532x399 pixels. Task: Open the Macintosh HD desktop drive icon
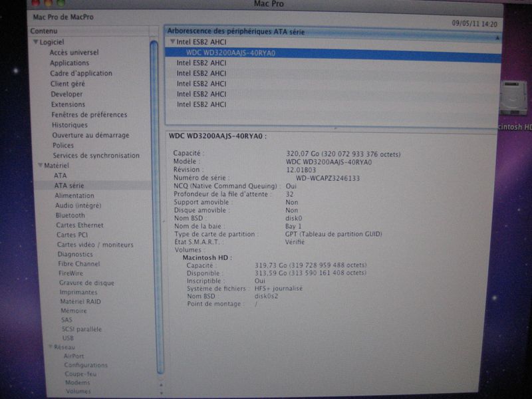pyautogui.click(x=513, y=98)
